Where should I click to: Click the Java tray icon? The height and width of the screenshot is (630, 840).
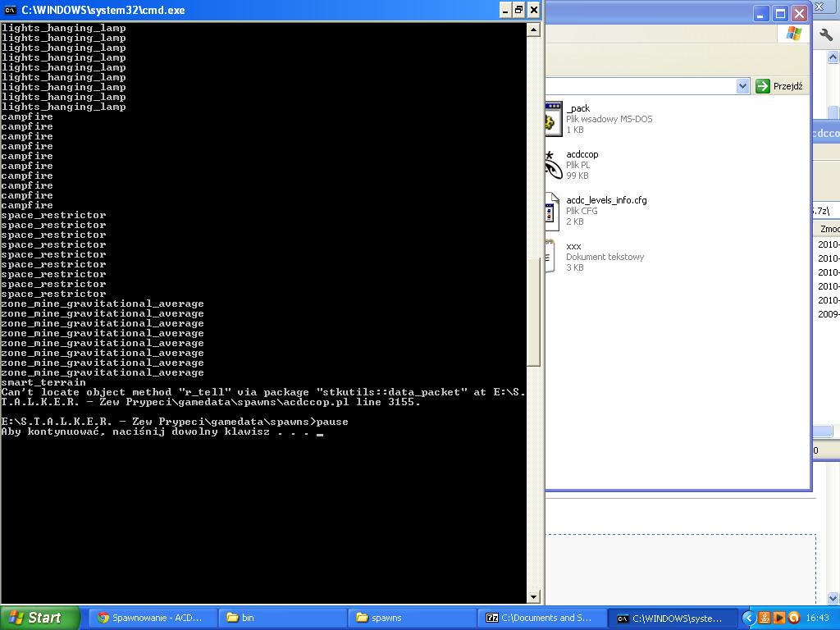765,618
